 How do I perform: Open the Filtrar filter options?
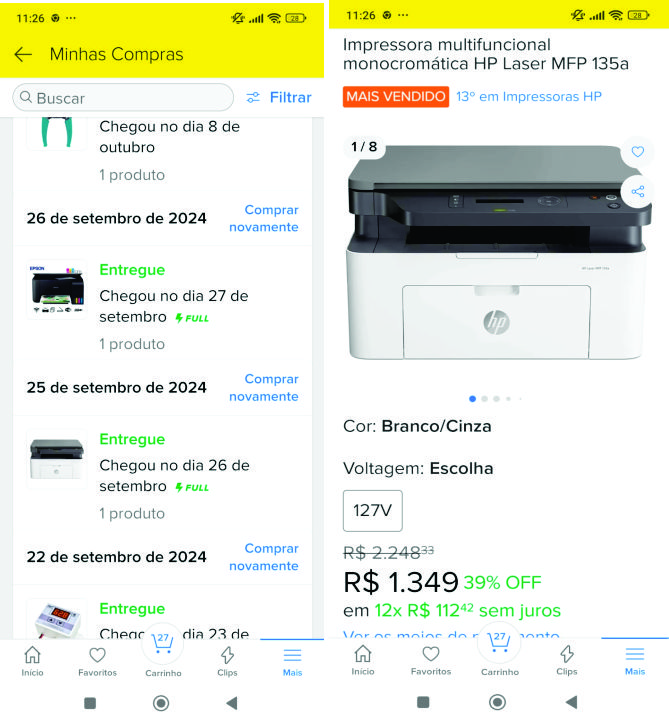(x=279, y=97)
